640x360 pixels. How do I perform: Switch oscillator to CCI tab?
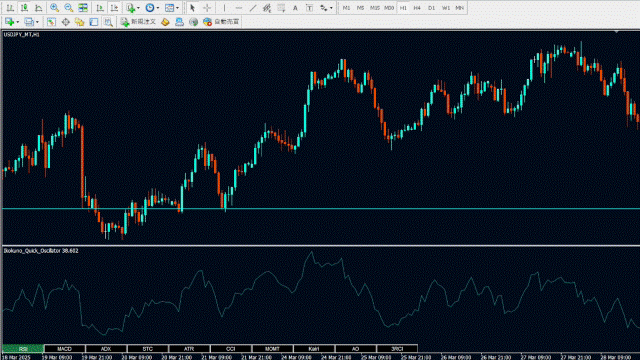point(231,349)
